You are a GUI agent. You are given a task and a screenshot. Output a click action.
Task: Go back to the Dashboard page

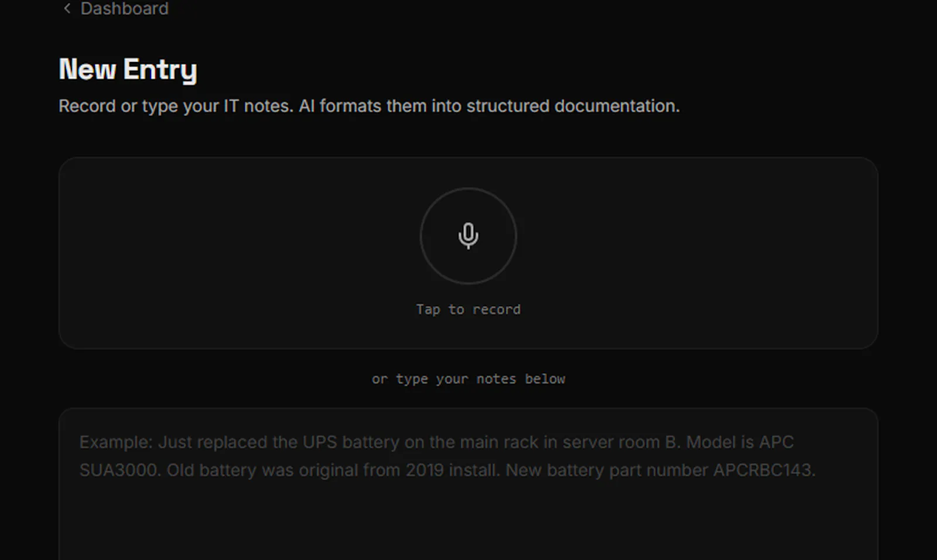[115, 9]
